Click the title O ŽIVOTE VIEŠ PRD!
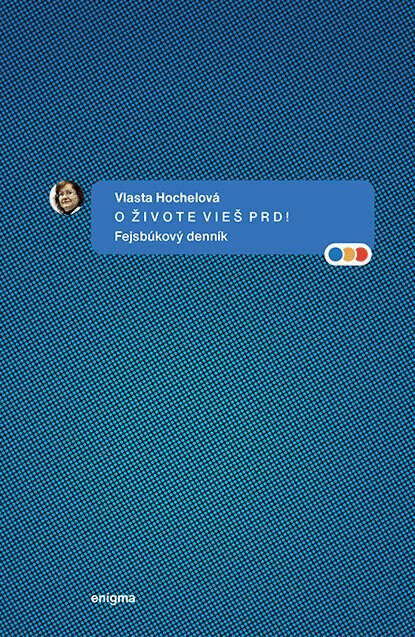Screen dimensions: 415x637 click(x=202, y=216)
